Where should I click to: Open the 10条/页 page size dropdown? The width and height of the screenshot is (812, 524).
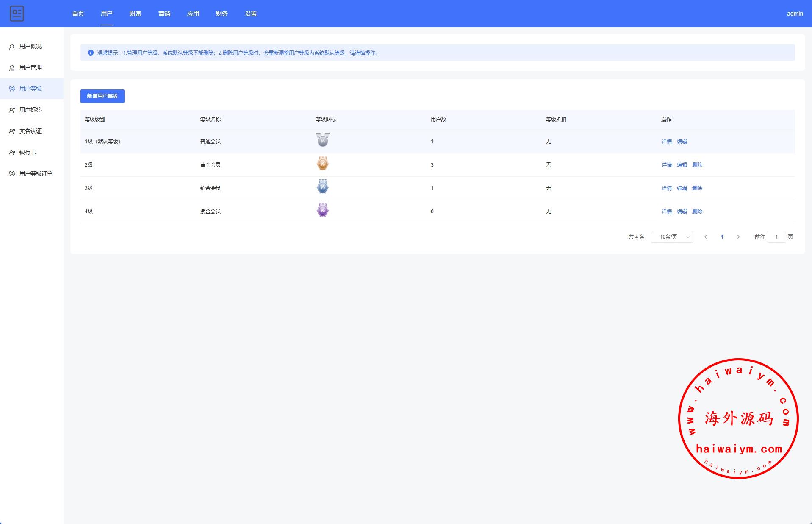pos(672,237)
